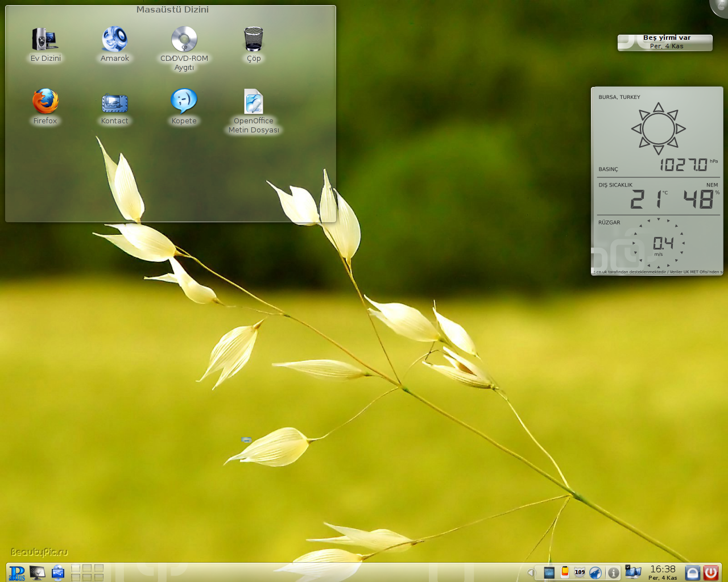
Task: Open the Ev Dizini home folder icon
Action: 45,40
